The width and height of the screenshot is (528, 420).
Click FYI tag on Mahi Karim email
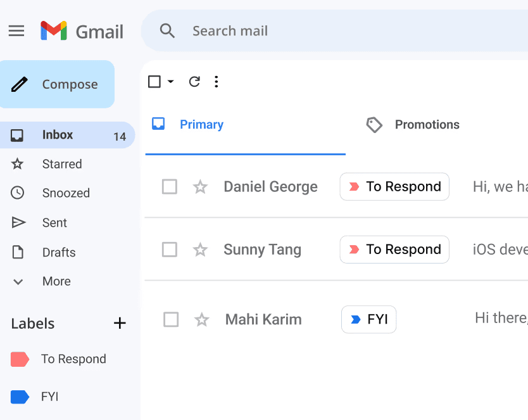tap(368, 319)
